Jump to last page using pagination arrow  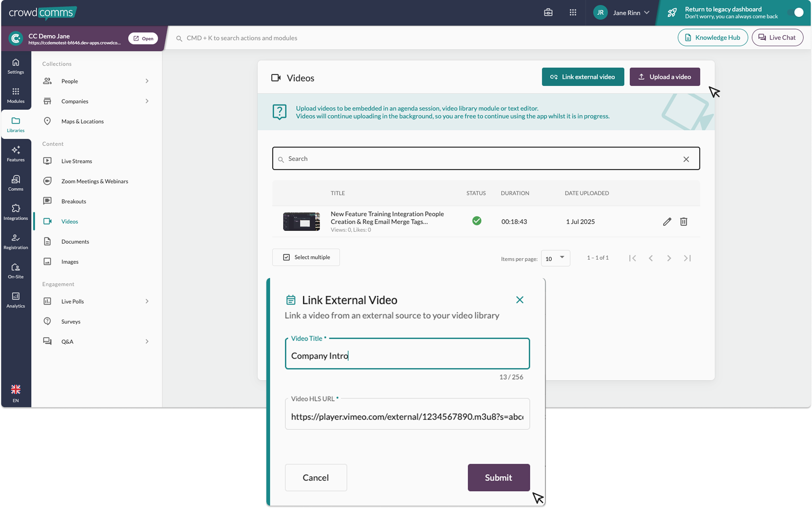(x=687, y=258)
